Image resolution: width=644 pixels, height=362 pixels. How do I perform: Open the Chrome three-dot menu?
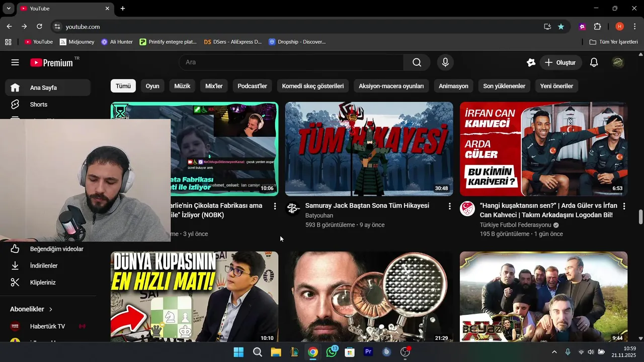coord(634,27)
